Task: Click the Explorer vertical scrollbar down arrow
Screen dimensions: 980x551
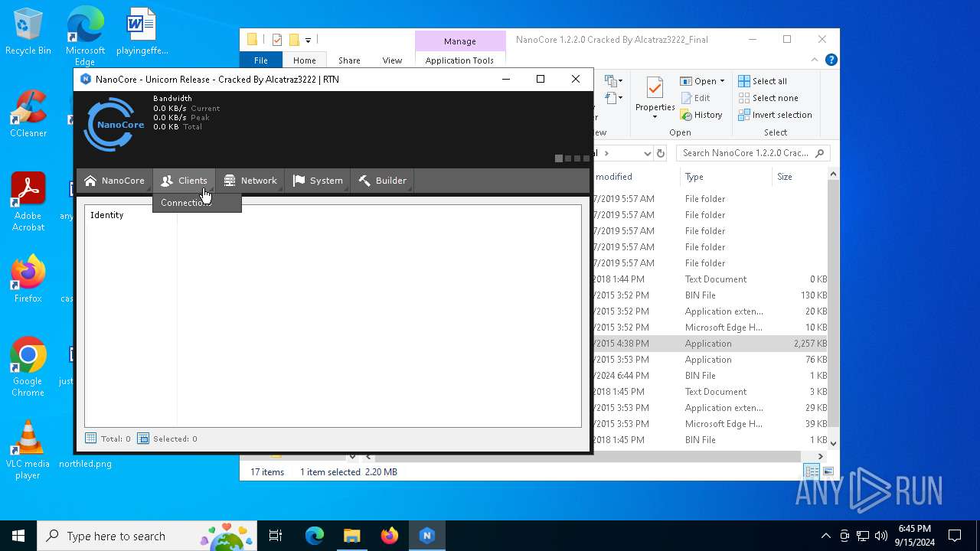Action: [834, 442]
